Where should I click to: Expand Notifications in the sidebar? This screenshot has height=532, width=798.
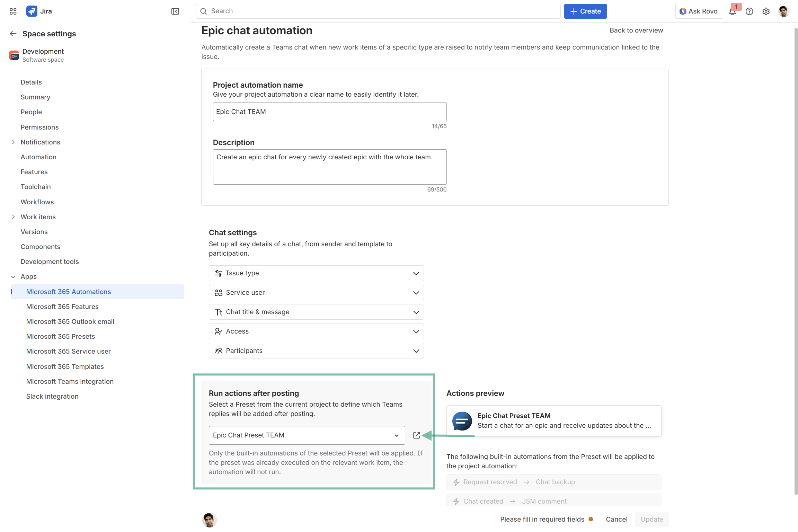13,142
